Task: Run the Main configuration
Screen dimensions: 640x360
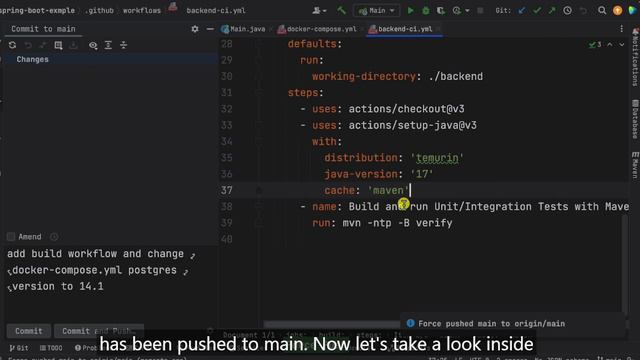Action: tap(411, 11)
